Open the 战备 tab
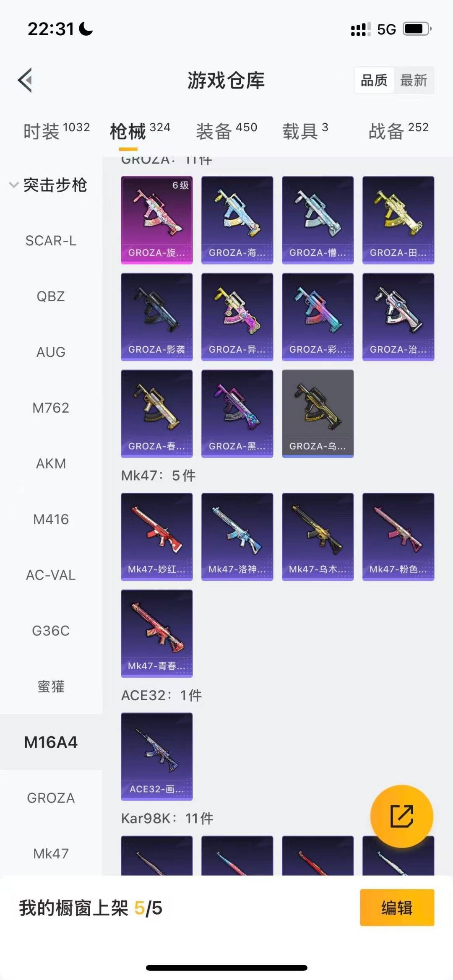453x980 pixels. (398, 131)
